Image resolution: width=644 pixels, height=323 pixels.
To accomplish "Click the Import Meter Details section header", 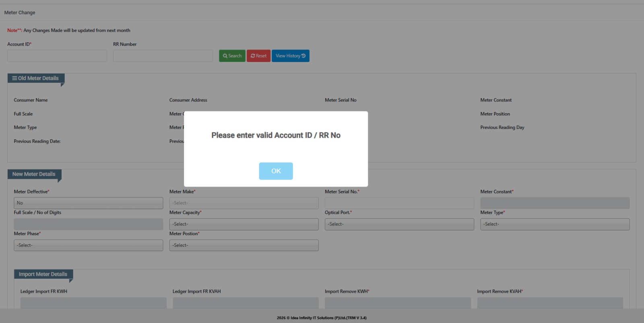I will point(43,274).
